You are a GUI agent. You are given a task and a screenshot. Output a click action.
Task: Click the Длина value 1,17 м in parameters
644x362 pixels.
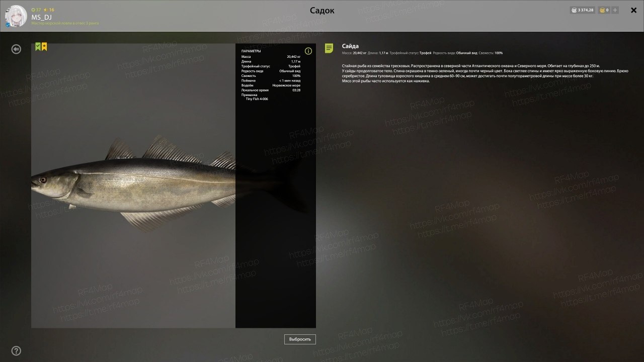(x=296, y=61)
